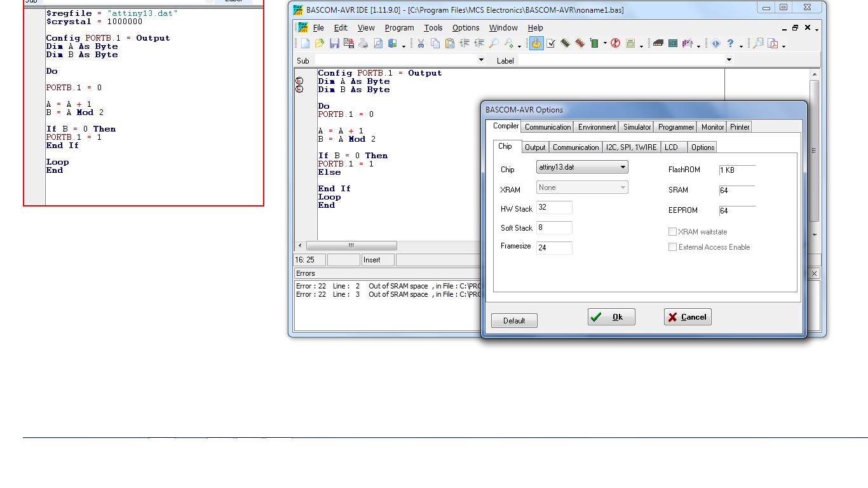The image size is (868, 488).
Task: Open the Window menu
Action: coord(503,28)
